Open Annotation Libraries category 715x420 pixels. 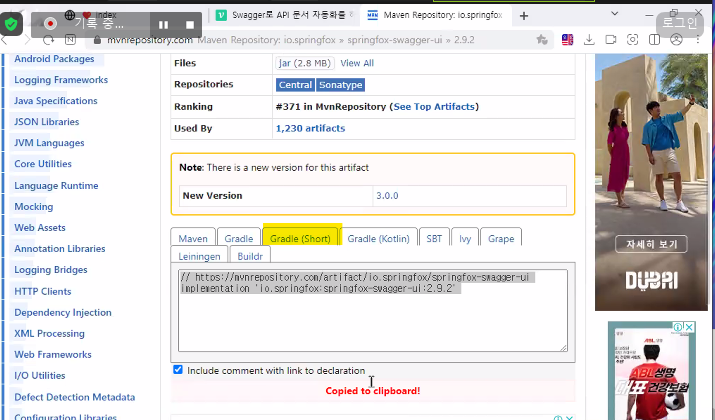point(60,249)
